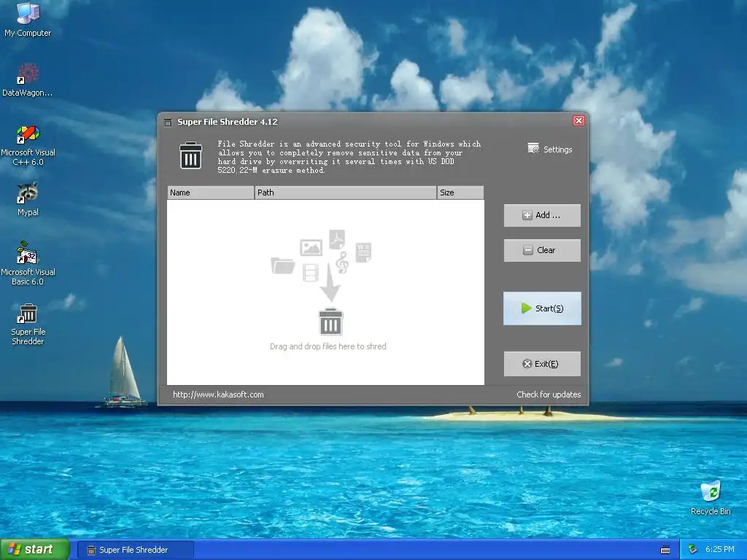Click Check for updates link
This screenshot has width=747, height=560.
point(549,394)
